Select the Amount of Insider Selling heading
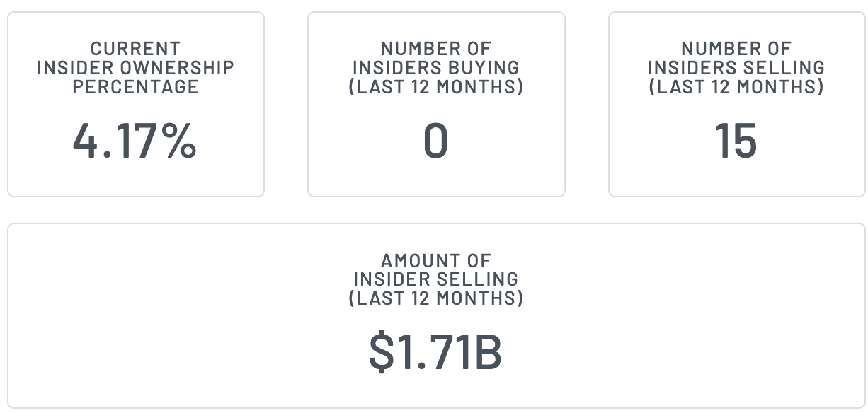Screen dimensions: 868x413 (435, 279)
